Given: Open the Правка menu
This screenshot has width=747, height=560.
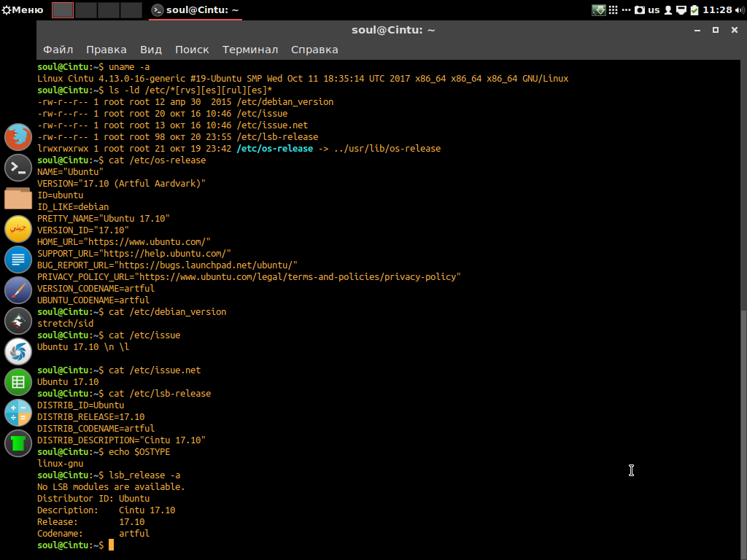Looking at the screenshot, I should (x=107, y=50).
